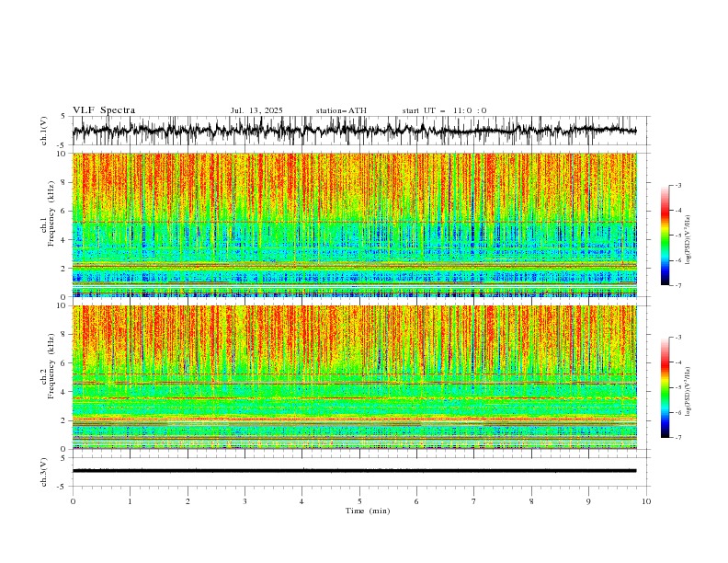Image resolution: width=728 pixels, height=563 pixels.
Task: Click the "Time (min)" axis title
Action: pos(368,511)
